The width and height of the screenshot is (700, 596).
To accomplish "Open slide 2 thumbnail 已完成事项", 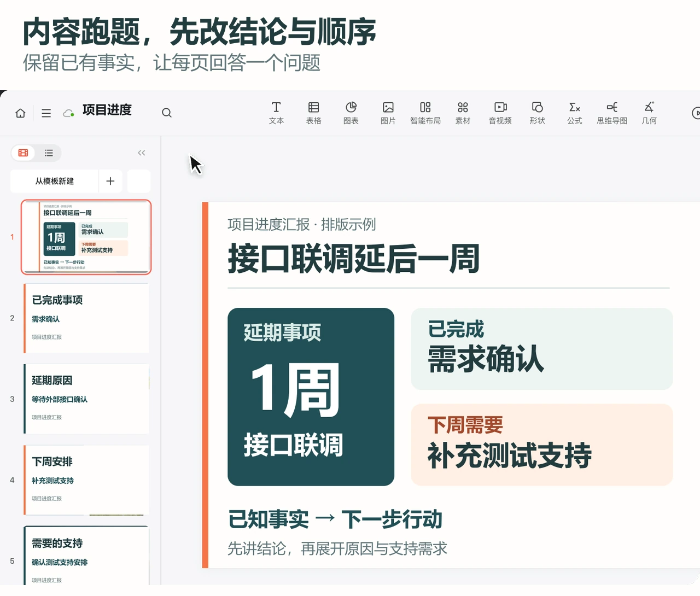I will pos(86,318).
